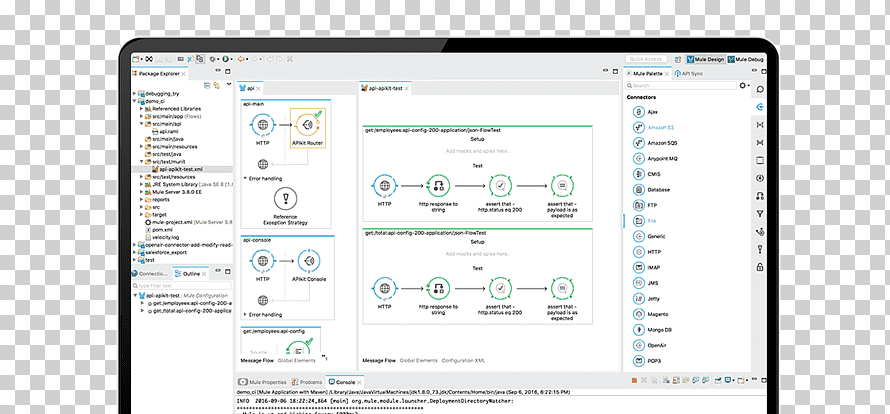The height and width of the screenshot is (414, 890).
Task: Click the palette search category magnifier icon
Action: 760,90
